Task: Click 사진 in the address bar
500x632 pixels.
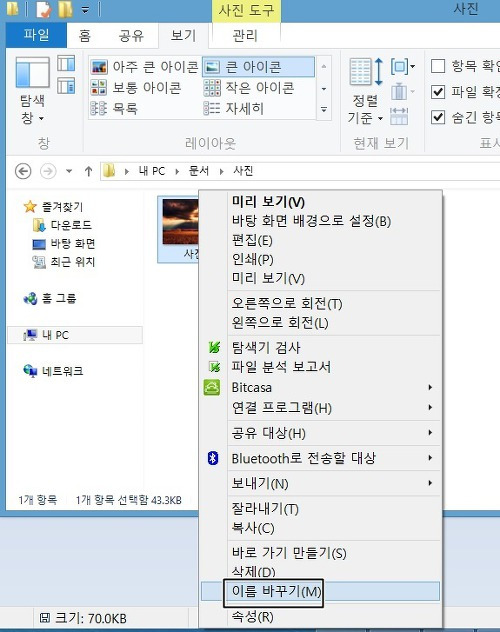Action: click(243, 171)
